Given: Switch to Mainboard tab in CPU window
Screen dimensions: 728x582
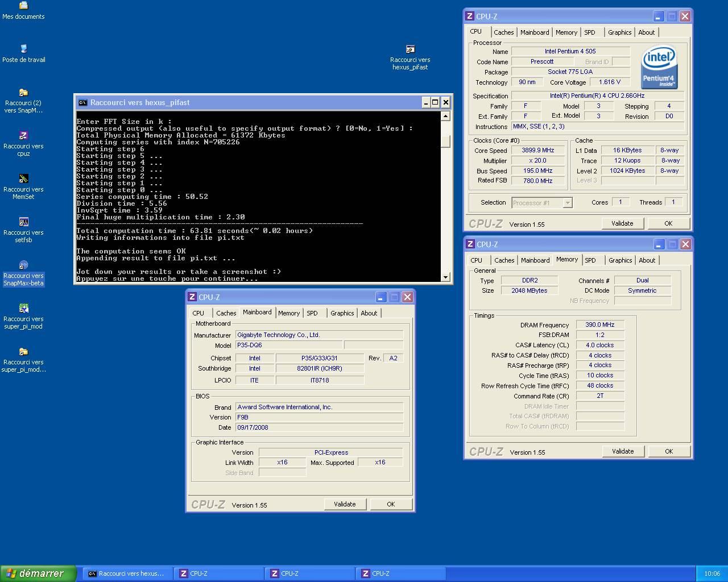Looking at the screenshot, I should pos(535,32).
